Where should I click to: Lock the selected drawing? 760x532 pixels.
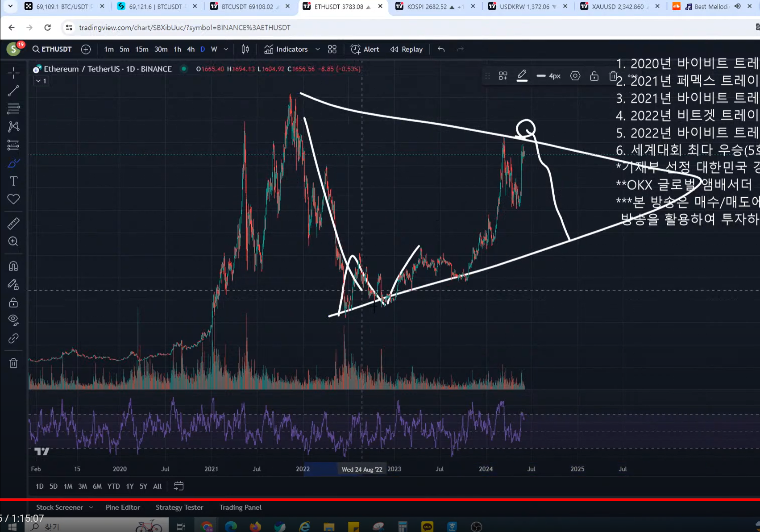pos(594,76)
